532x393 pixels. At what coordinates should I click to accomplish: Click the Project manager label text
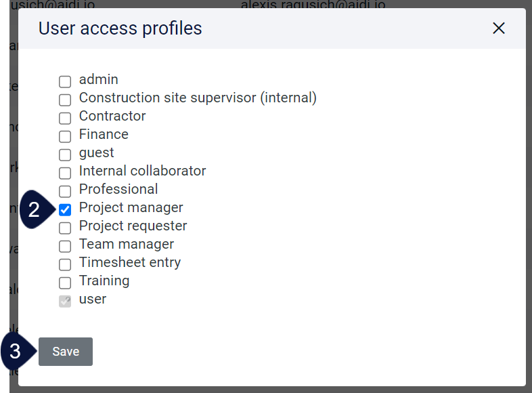[x=131, y=207]
